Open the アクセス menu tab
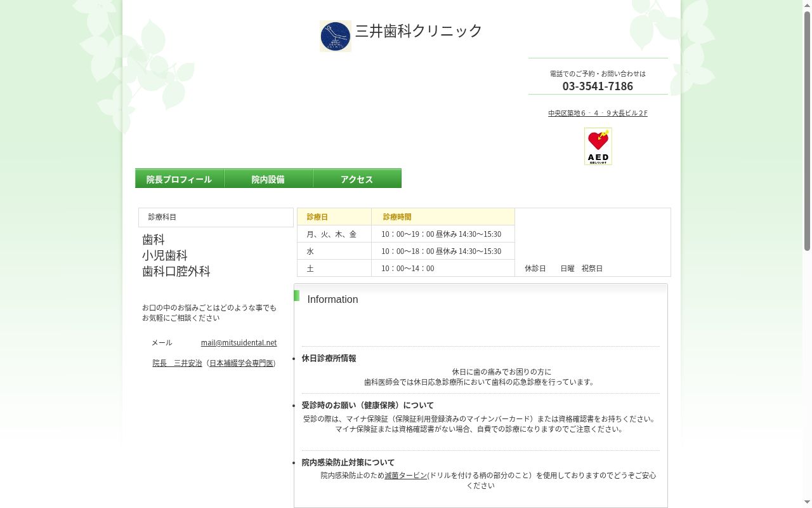Image resolution: width=812 pixels, height=508 pixels. click(357, 178)
